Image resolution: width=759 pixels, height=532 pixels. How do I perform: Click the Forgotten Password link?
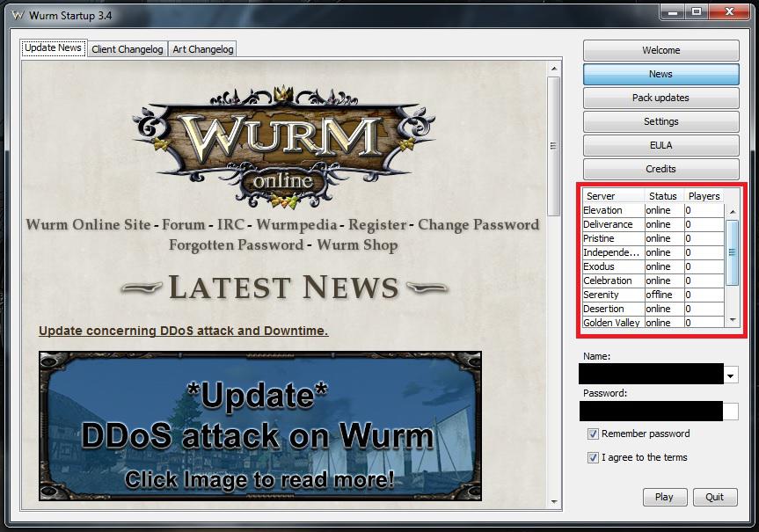(237, 245)
